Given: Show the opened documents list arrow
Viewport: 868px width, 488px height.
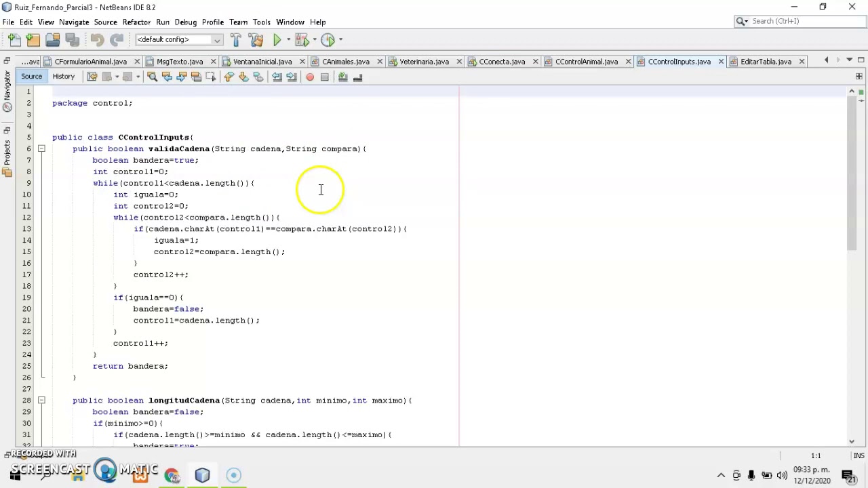Looking at the screenshot, I should (x=849, y=61).
